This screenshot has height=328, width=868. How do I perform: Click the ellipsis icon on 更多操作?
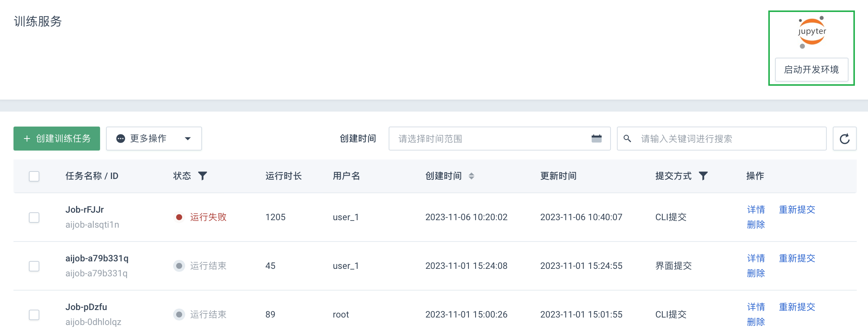pos(121,139)
